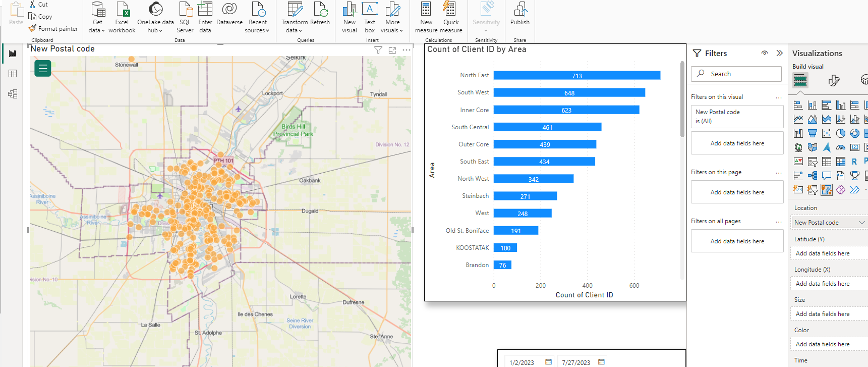868x367 pixels.
Task: Choose the gauge visualization
Action: [841, 147]
